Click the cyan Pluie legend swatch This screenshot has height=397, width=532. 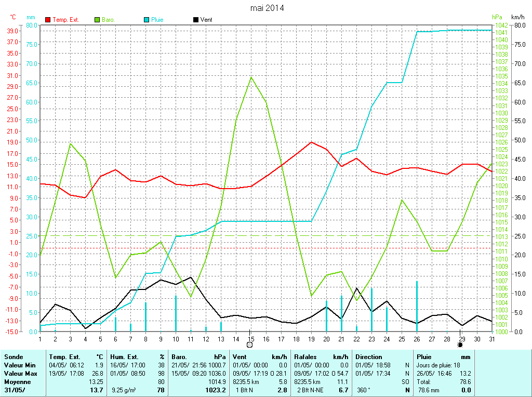[147, 20]
